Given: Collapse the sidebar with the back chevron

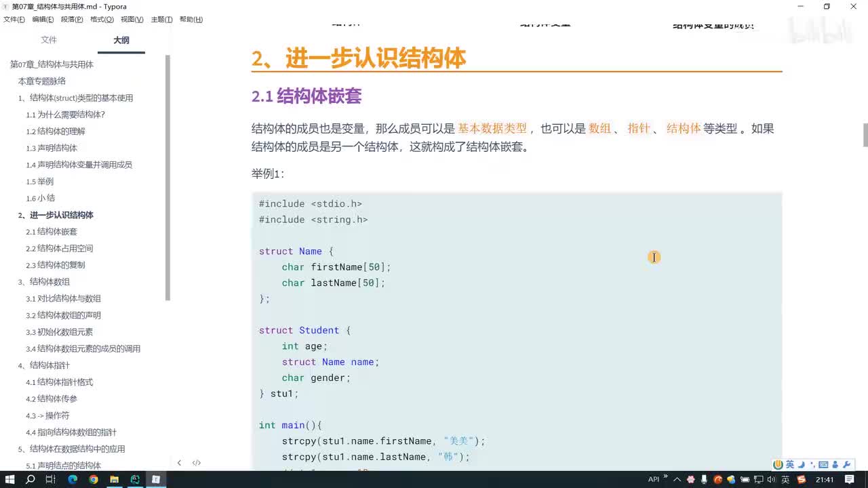Looking at the screenshot, I should (x=179, y=463).
